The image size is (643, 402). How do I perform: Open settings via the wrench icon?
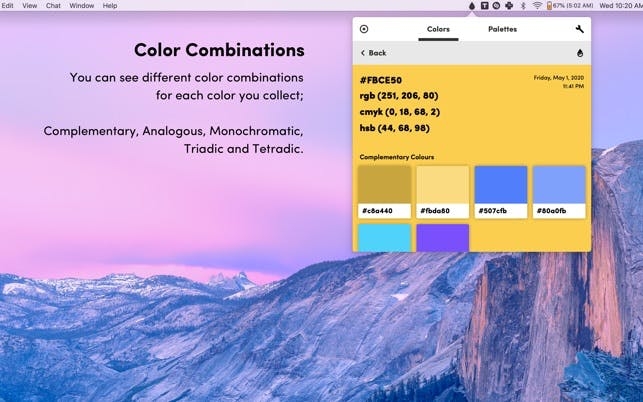click(x=579, y=29)
